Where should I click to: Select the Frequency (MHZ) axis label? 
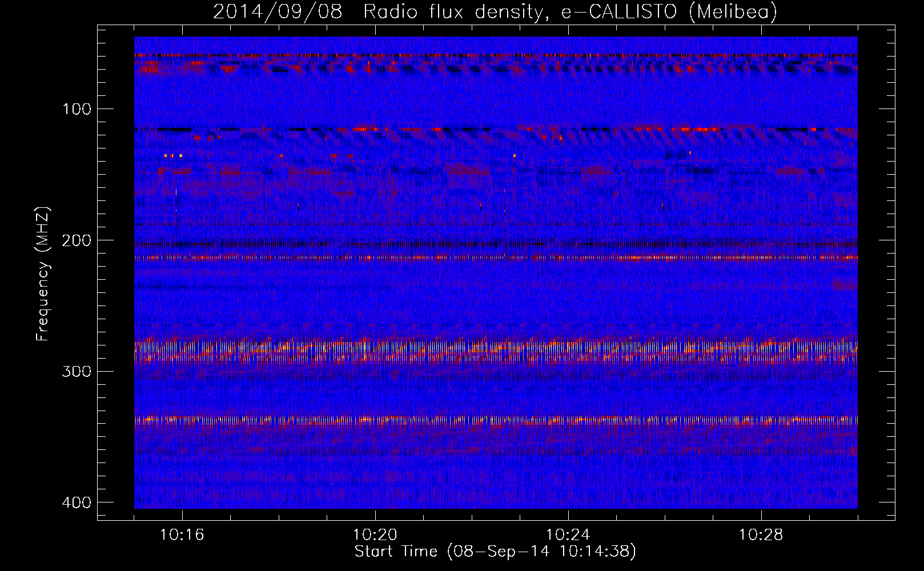43,274
